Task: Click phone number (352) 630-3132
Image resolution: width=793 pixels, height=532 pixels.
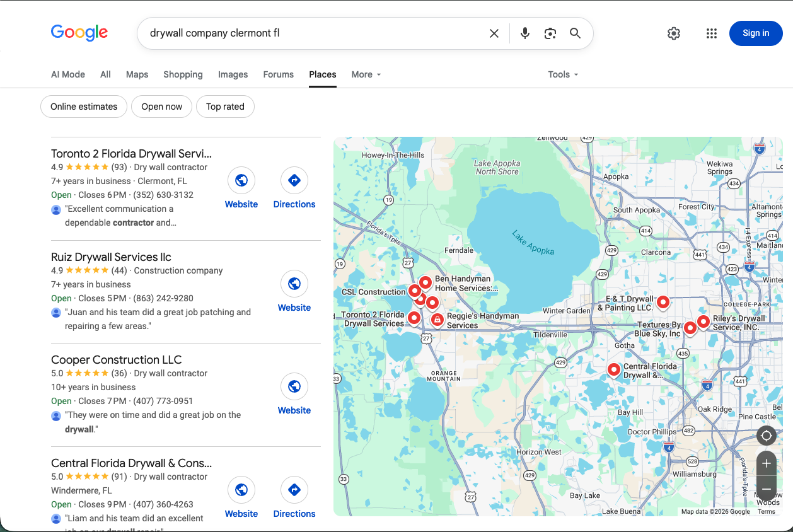Action: click(165, 195)
